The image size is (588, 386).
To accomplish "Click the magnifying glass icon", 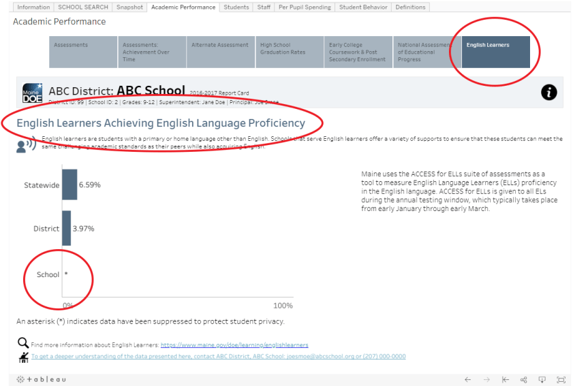I will point(23,344).
